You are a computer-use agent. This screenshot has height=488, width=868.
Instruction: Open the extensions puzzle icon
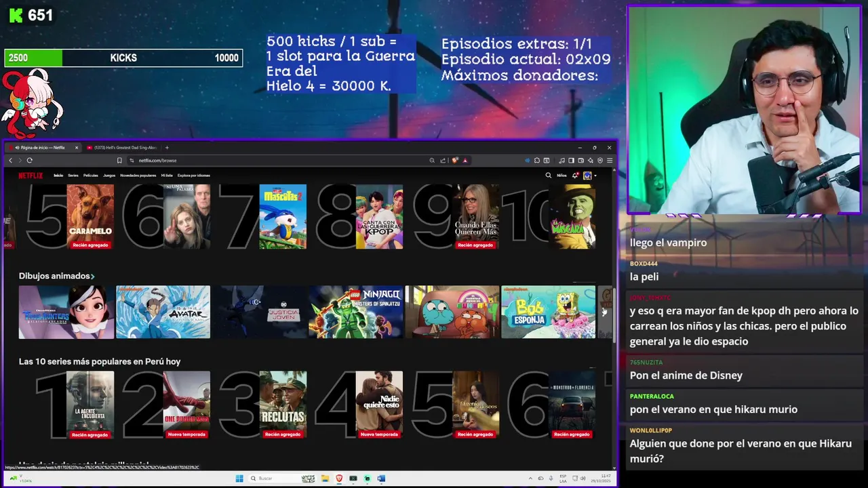coord(537,161)
